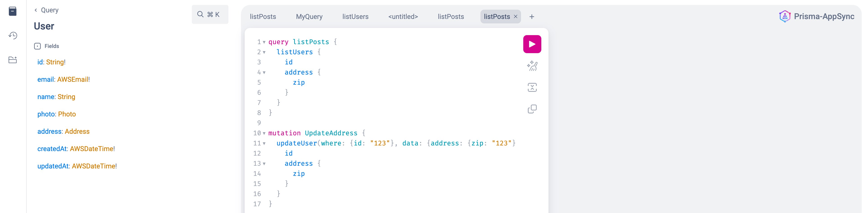
Task: Navigate back to Query via the chevron
Action: click(x=36, y=10)
